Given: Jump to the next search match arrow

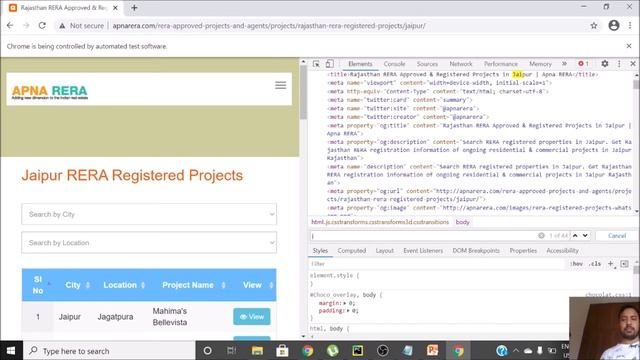Looking at the screenshot, I should (x=585, y=236).
